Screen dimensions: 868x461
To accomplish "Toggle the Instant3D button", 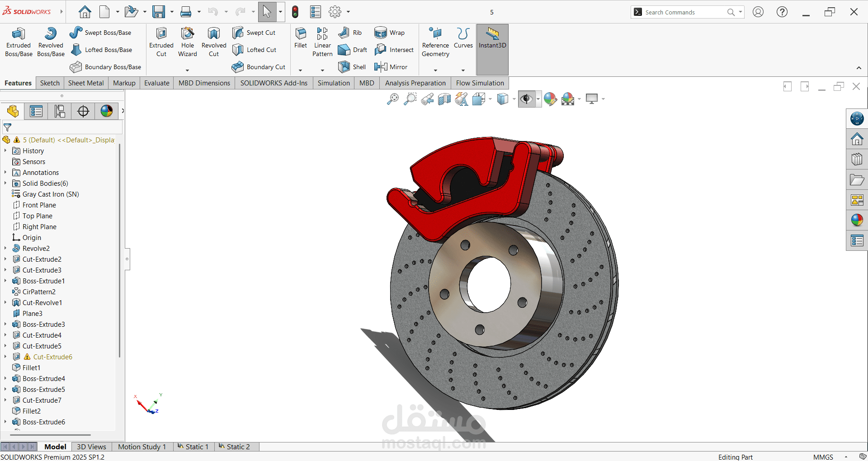I will tap(492, 49).
